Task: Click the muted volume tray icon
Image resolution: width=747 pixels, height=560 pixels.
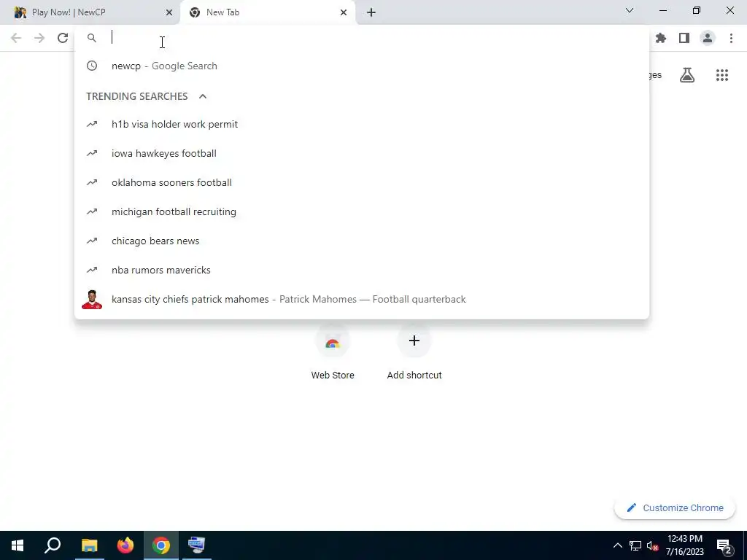Action: 652,545
